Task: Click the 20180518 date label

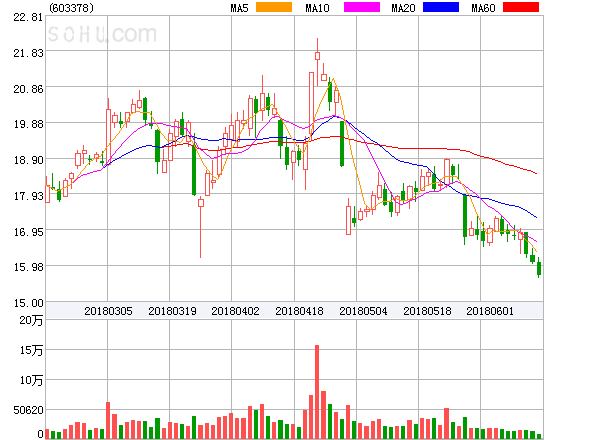Action: [427, 311]
